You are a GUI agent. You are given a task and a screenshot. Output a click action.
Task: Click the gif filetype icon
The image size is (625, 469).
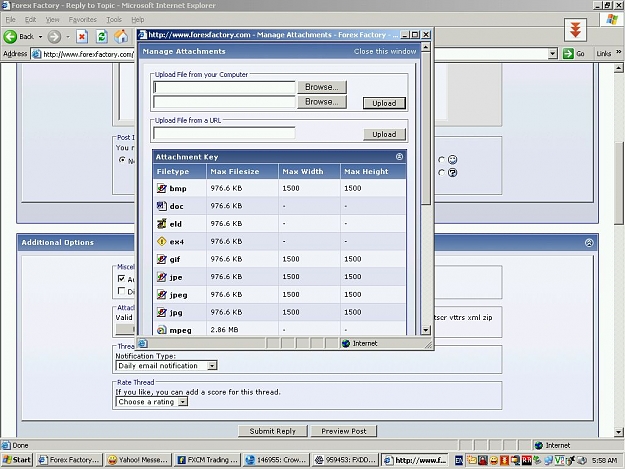point(161,259)
